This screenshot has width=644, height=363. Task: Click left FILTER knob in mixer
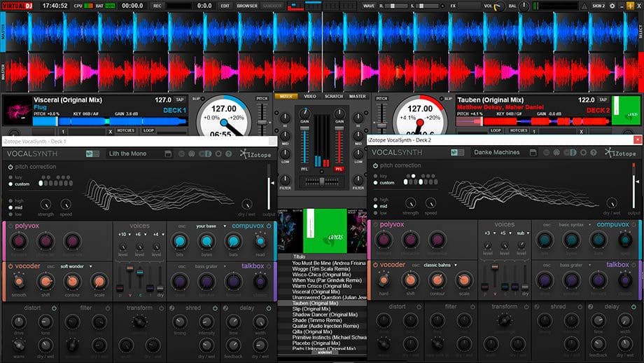tap(285, 180)
